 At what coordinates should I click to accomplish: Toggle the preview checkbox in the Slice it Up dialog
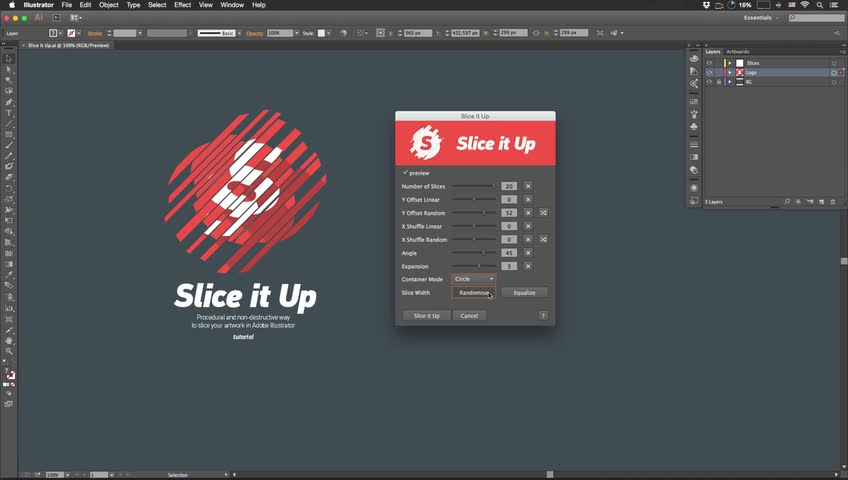coord(405,172)
